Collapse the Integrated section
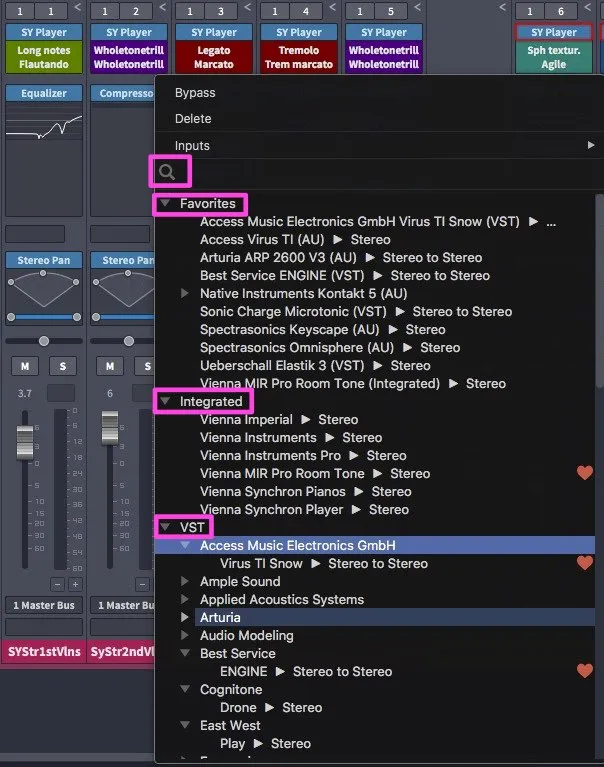604x767 pixels. 165,401
